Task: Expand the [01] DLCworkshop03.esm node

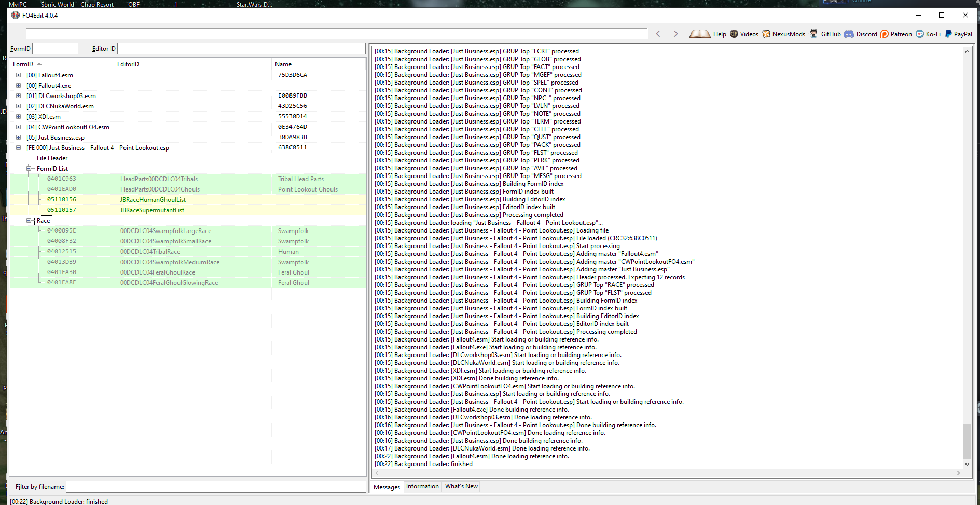Action: coord(19,95)
